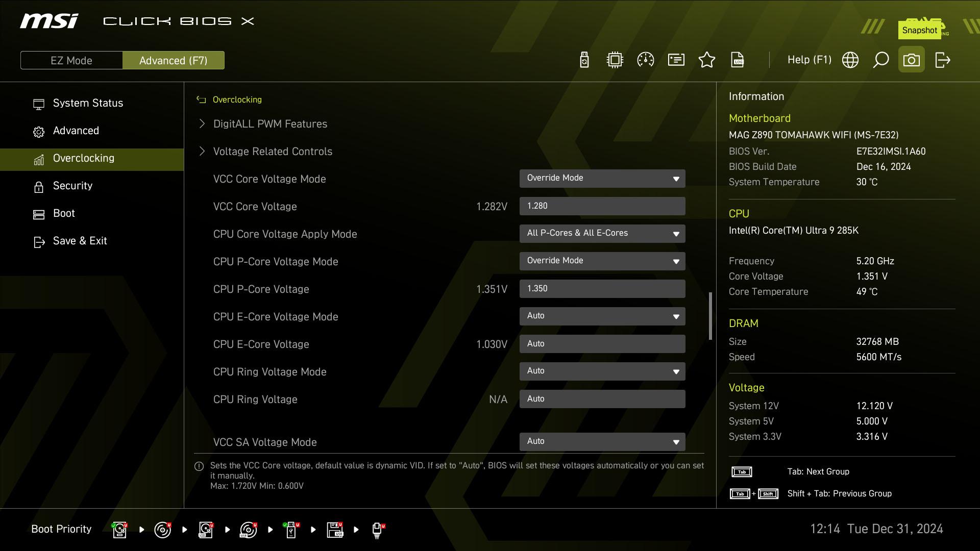
Task: Expand DigitALL PWM Features submenu
Action: coord(270,124)
